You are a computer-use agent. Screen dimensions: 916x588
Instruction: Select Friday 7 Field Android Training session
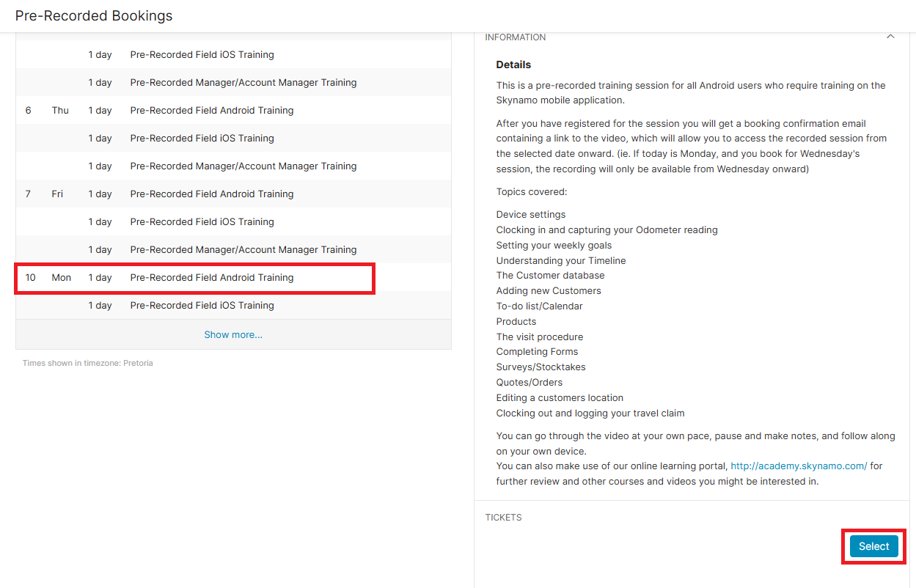click(211, 194)
